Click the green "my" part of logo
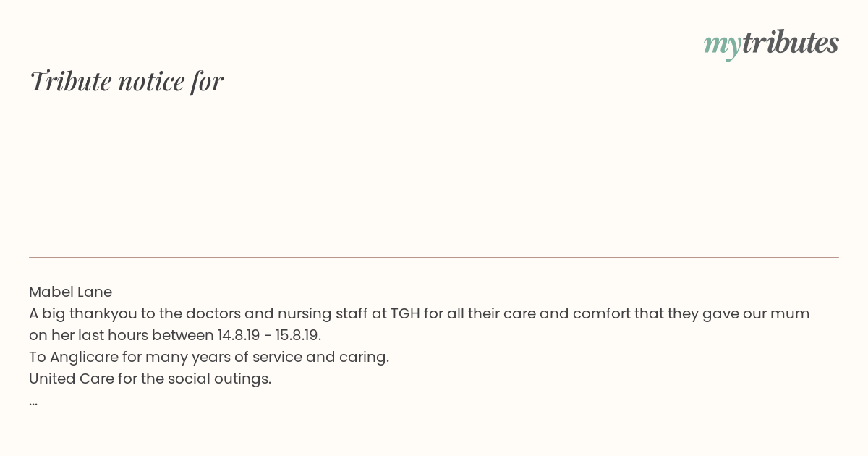The image size is (868, 456). click(x=722, y=46)
